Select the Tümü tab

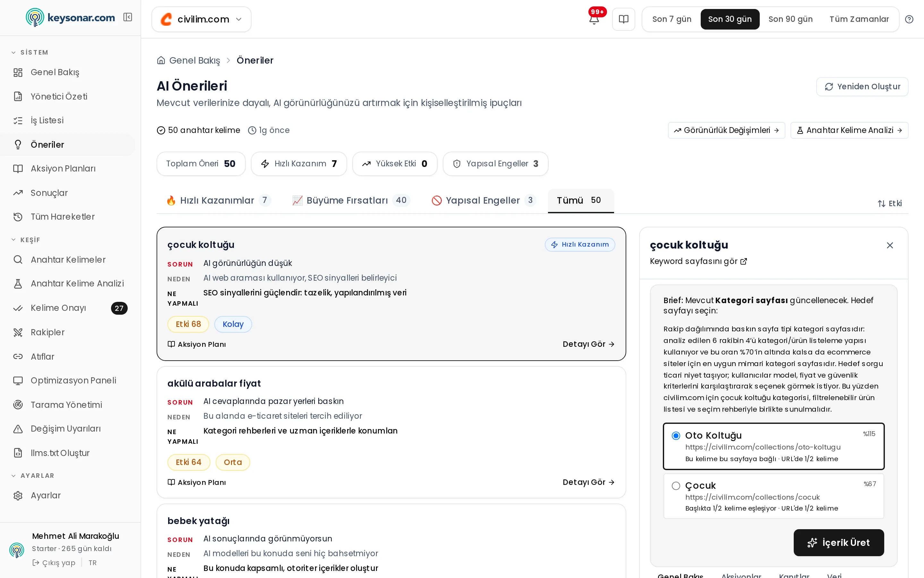coord(580,200)
